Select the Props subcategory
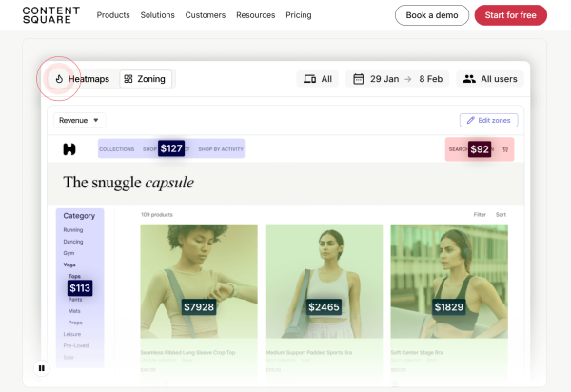This screenshot has height=392, width=571. [x=75, y=323]
